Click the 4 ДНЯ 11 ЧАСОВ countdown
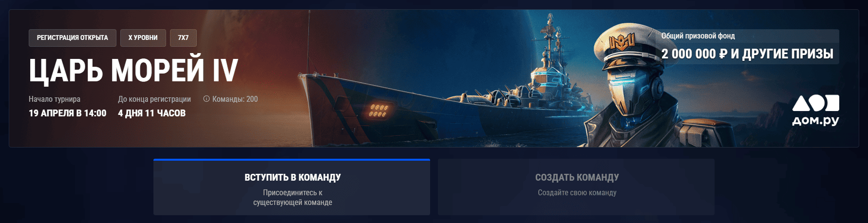This screenshot has height=223, width=868. [x=152, y=113]
